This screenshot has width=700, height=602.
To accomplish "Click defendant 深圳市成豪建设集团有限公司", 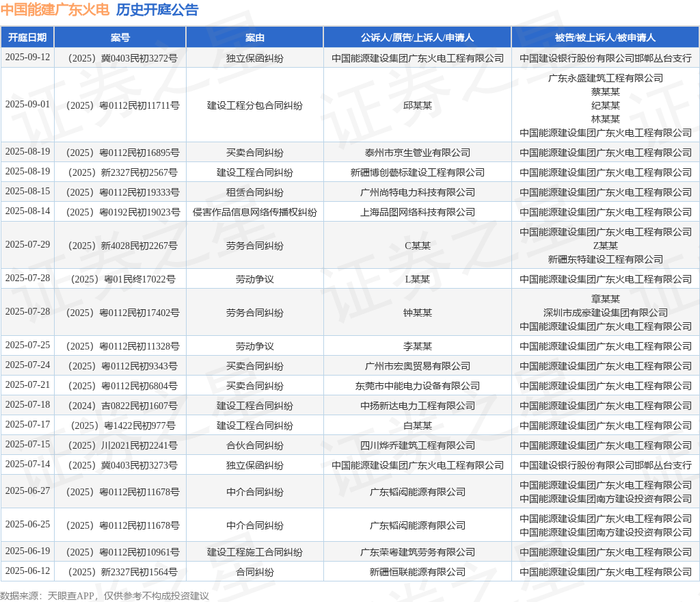I will [606, 313].
